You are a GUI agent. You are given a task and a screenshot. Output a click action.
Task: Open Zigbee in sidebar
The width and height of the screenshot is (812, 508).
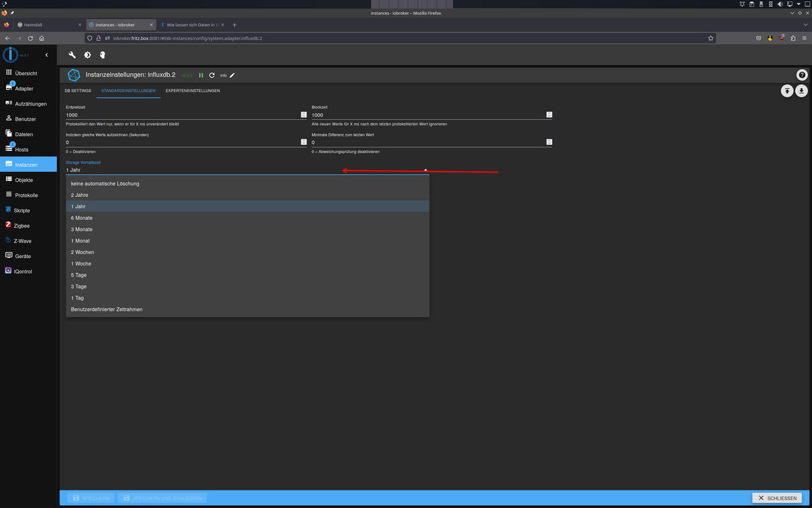click(28, 226)
